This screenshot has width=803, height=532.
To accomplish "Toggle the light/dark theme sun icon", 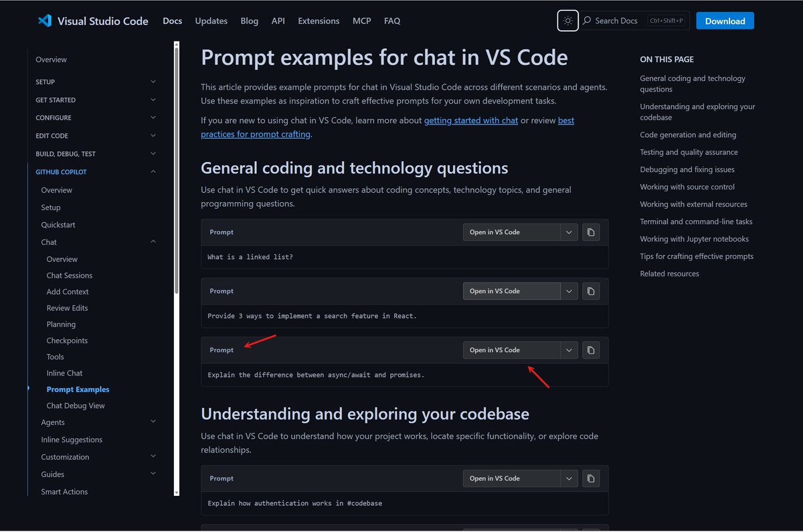I will (x=568, y=21).
